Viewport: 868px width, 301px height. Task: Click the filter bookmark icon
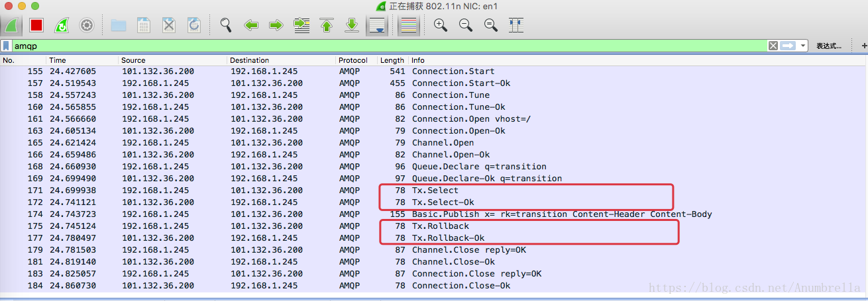coord(6,46)
